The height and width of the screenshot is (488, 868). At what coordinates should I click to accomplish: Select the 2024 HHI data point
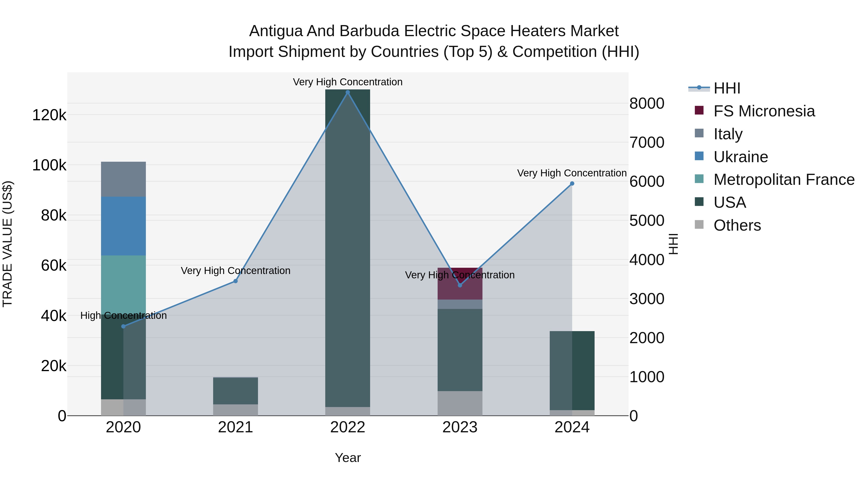pyautogui.click(x=572, y=184)
